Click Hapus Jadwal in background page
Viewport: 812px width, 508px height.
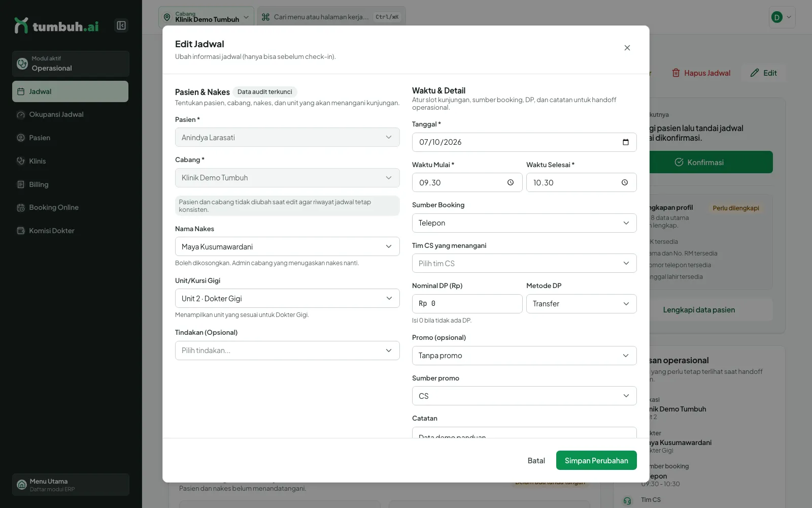pos(701,73)
